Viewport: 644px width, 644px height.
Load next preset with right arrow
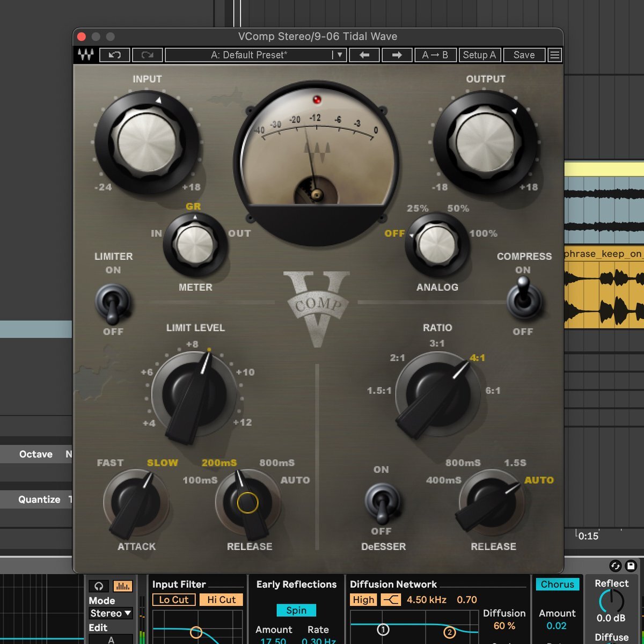(x=397, y=55)
